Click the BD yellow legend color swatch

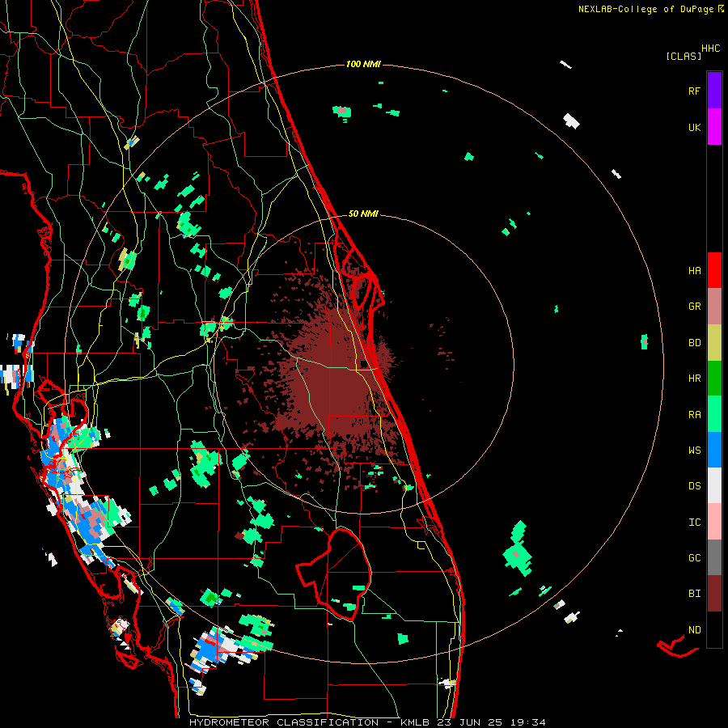[714, 343]
